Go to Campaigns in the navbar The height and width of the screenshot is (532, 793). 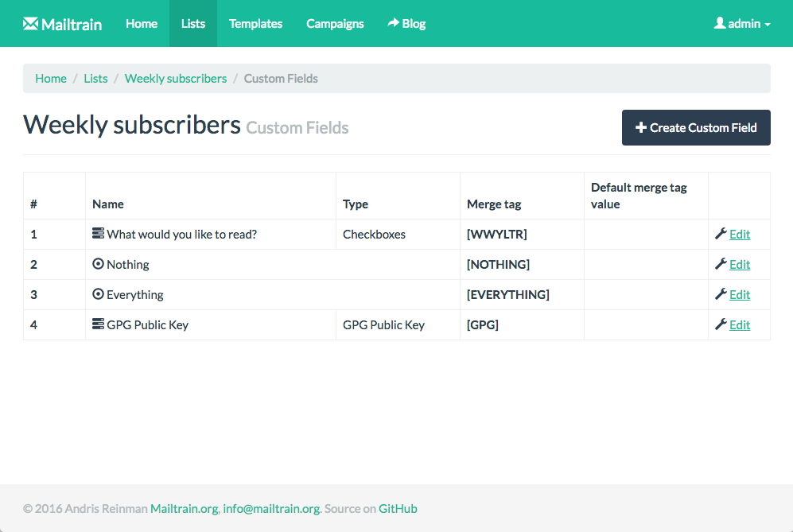pyautogui.click(x=335, y=24)
